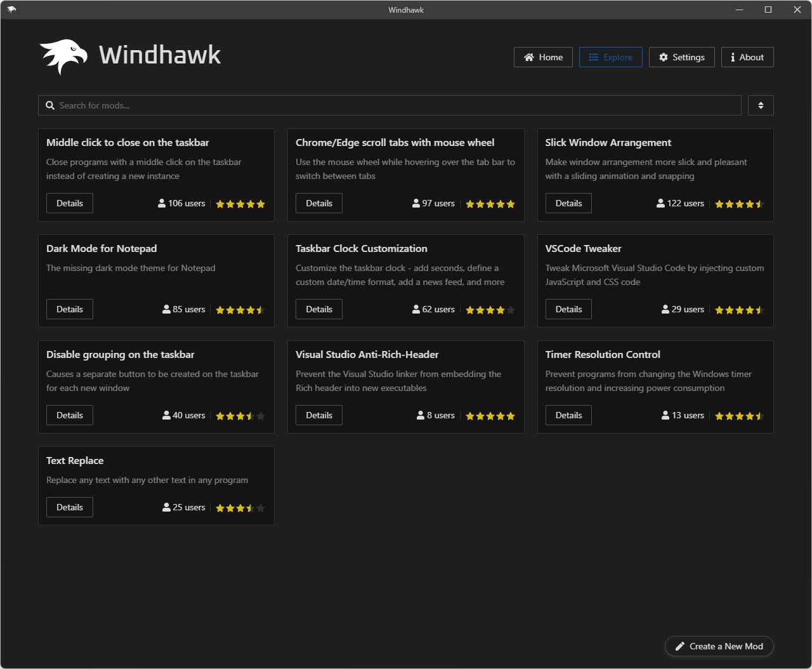Image resolution: width=812 pixels, height=669 pixels.
Task: Select the Chrome/Edge scroll tabs title
Action: coord(395,143)
